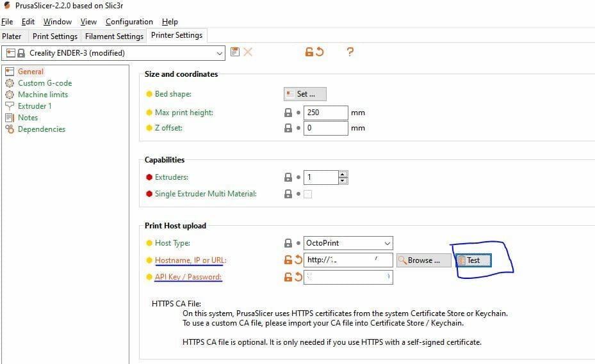Click the lock icon beside Extruders

pyautogui.click(x=288, y=177)
